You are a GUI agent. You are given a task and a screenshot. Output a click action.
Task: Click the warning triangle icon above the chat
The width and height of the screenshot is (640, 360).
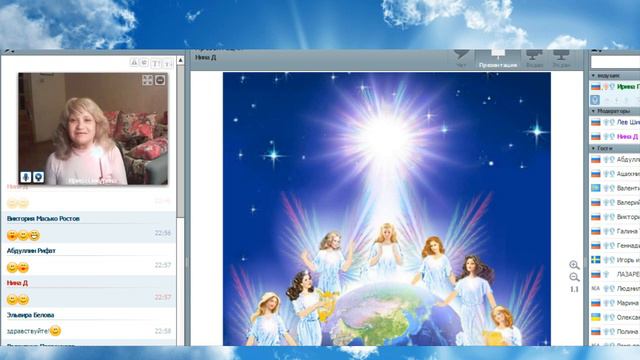[134, 62]
